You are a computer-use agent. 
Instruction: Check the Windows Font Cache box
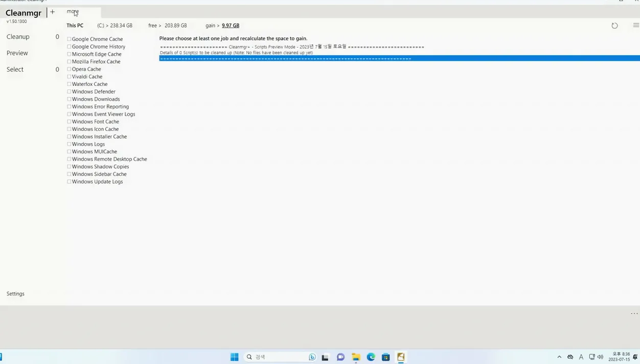click(69, 122)
